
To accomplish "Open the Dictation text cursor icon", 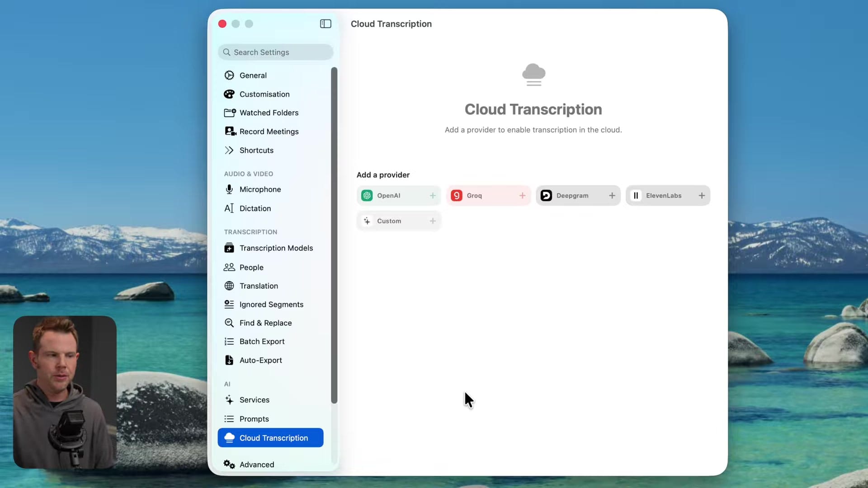I will click(x=229, y=208).
